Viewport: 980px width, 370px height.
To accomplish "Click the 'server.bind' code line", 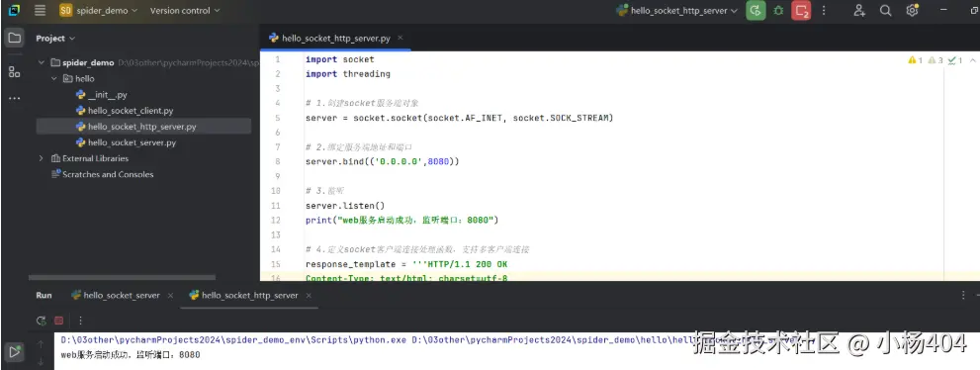I will [383, 161].
